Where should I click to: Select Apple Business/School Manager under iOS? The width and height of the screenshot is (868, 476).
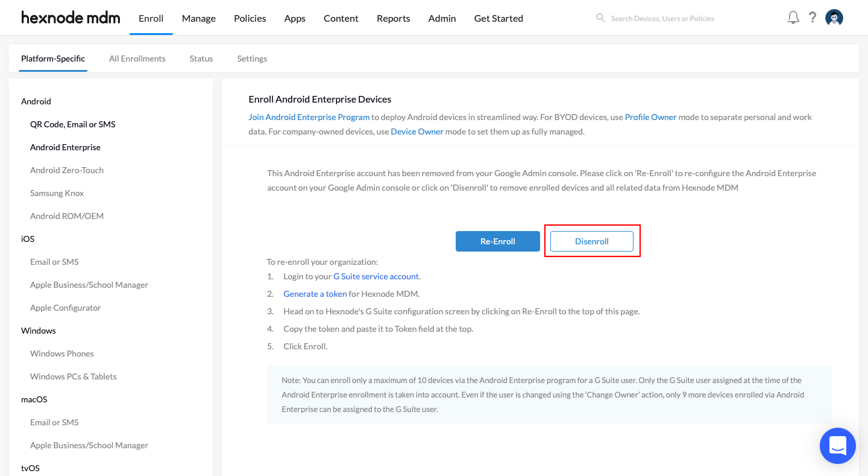(x=89, y=285)
